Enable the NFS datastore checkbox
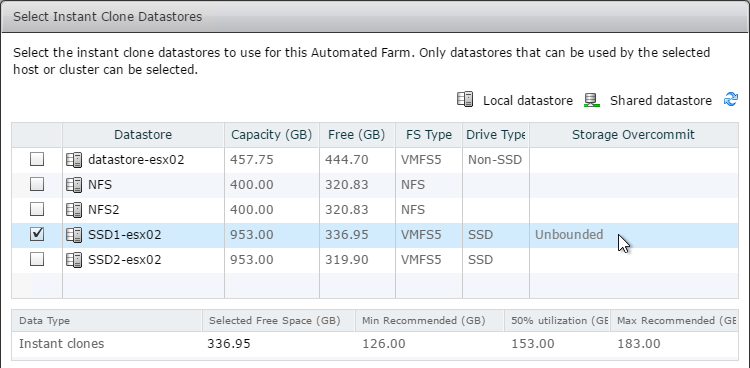The height and width of the screenshot is (368, 750). pos(37,184)
